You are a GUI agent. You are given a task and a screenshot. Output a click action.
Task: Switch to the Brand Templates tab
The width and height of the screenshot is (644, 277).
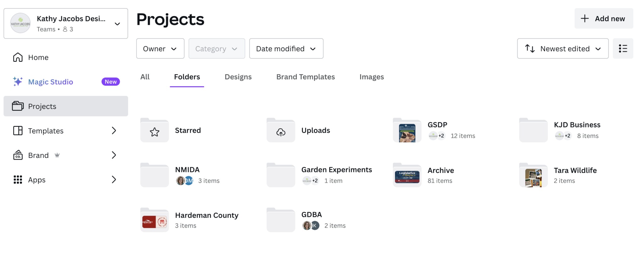coord(305,77)
